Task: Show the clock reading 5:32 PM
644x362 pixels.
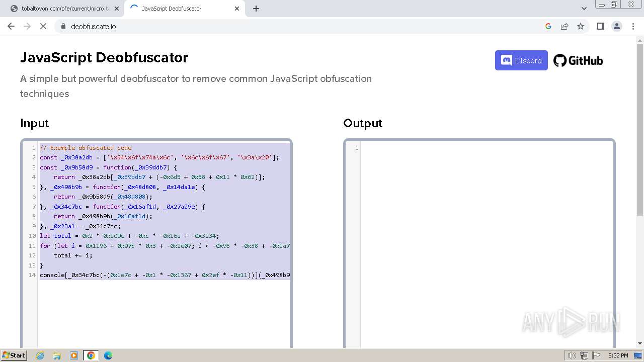Action: coord(618,355)
